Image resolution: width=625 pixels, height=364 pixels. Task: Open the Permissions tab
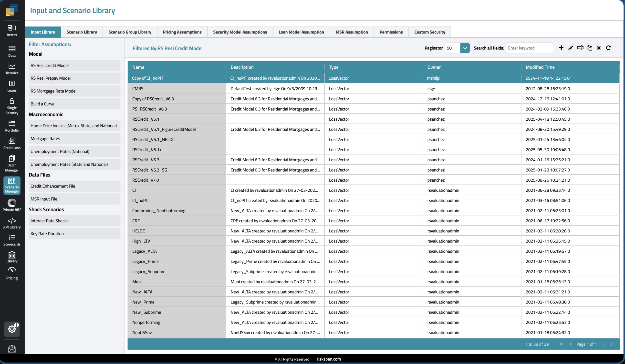click(391, 32)
